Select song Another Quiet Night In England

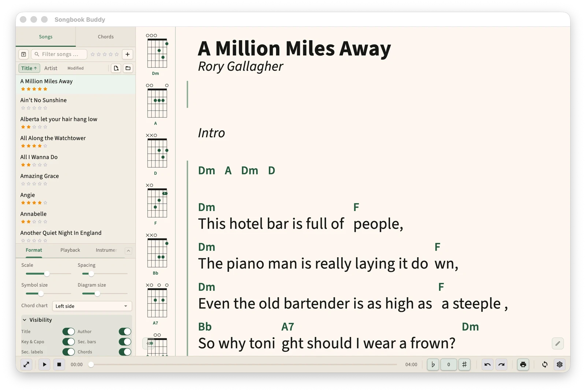tap(75, 236)
